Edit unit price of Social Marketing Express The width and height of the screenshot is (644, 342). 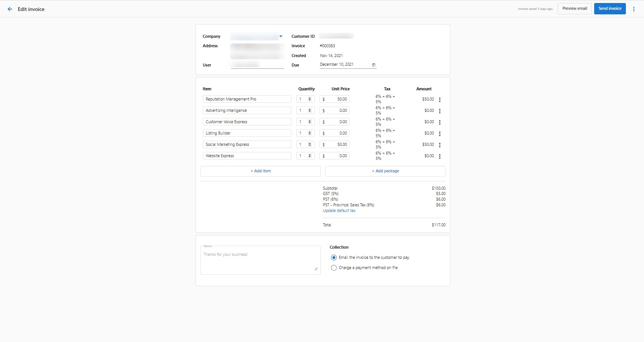click(334, 144)
